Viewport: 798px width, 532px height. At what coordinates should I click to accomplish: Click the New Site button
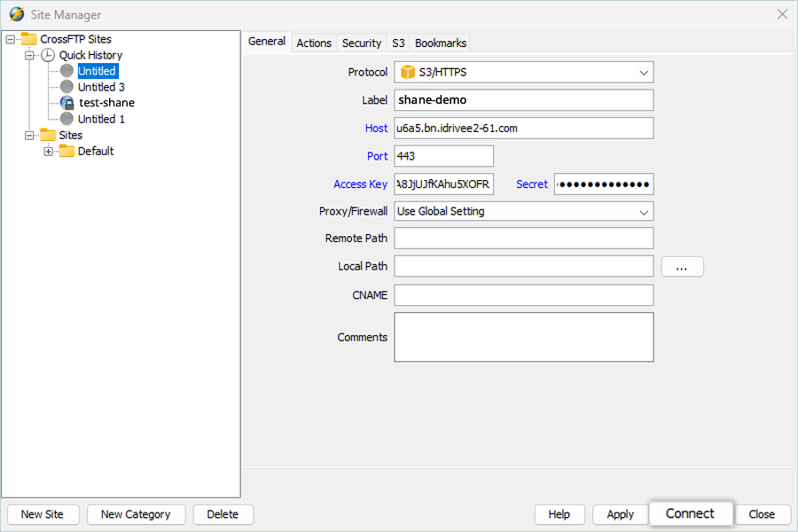[43, 514]
